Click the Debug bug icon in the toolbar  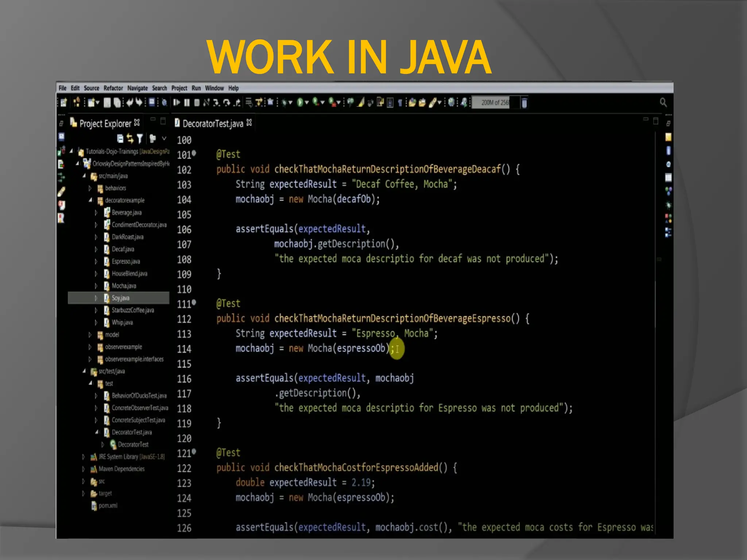[x=284, y=102]
